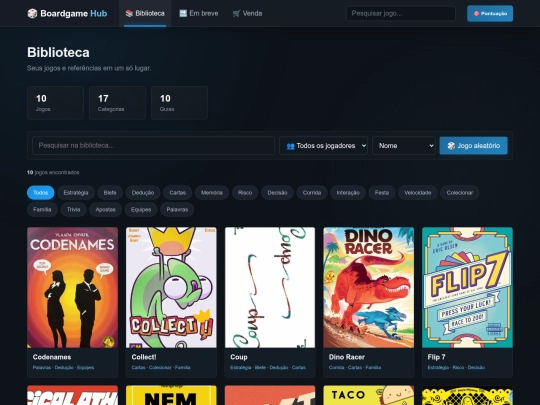Filter by Família category chip
The height and width of the screenshot is (405, 540).
[x=42, y=209]
